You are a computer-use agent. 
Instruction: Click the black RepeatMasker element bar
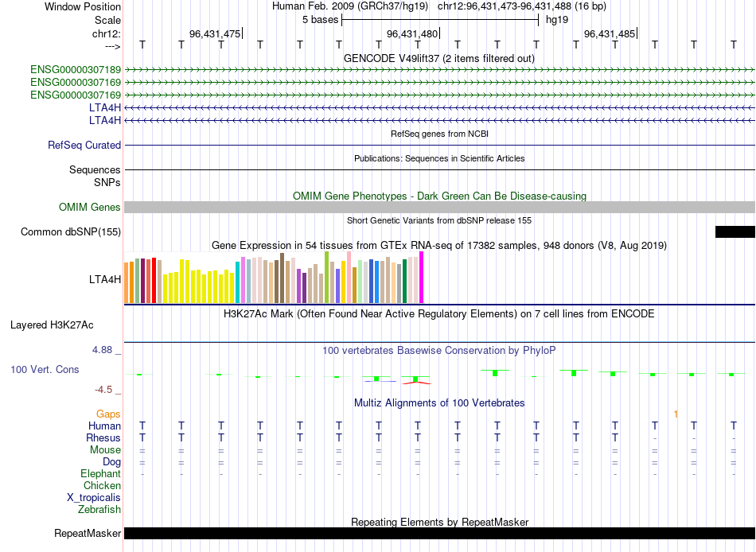click(439, 533)
